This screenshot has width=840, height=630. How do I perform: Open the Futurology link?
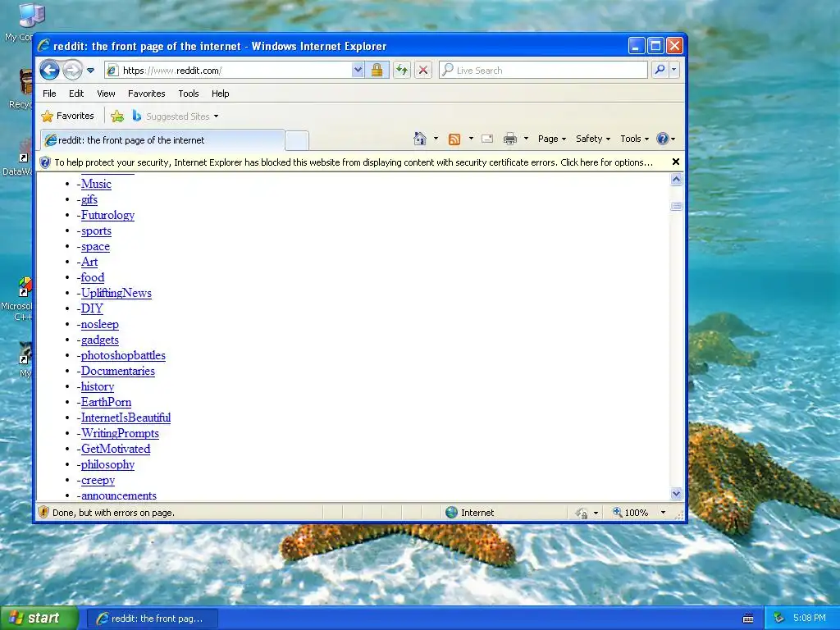[x=107, y=215]
